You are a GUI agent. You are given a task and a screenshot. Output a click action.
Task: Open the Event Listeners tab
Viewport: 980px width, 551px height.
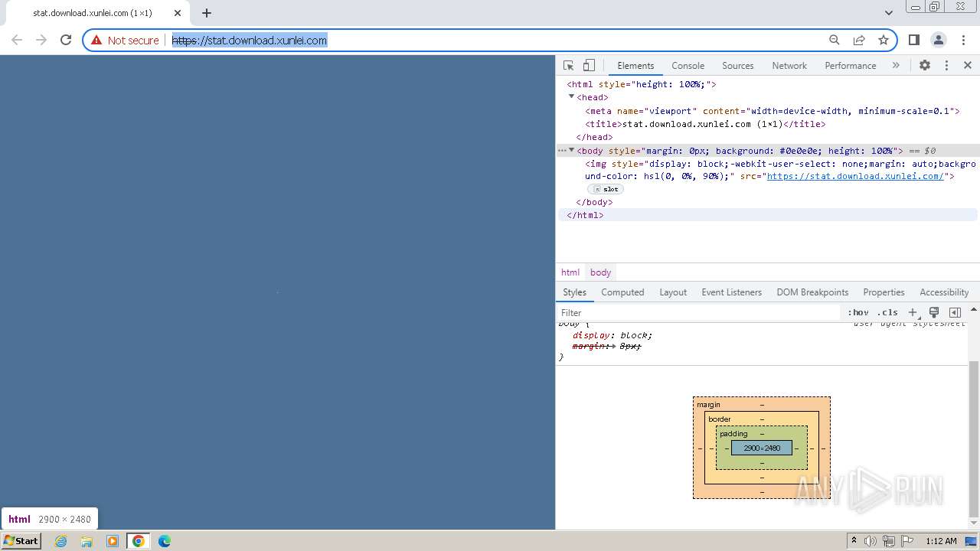(x=731, y=292)
